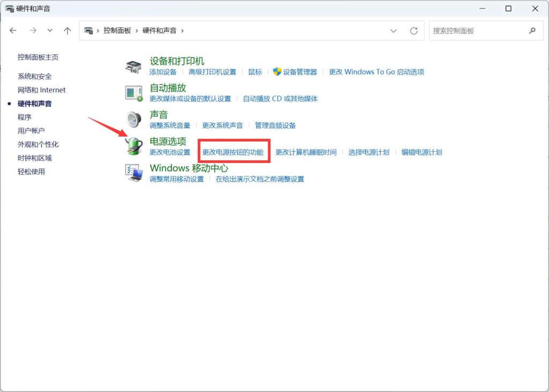Click the Devices and Printers (设备和打印机) icon

133,66
